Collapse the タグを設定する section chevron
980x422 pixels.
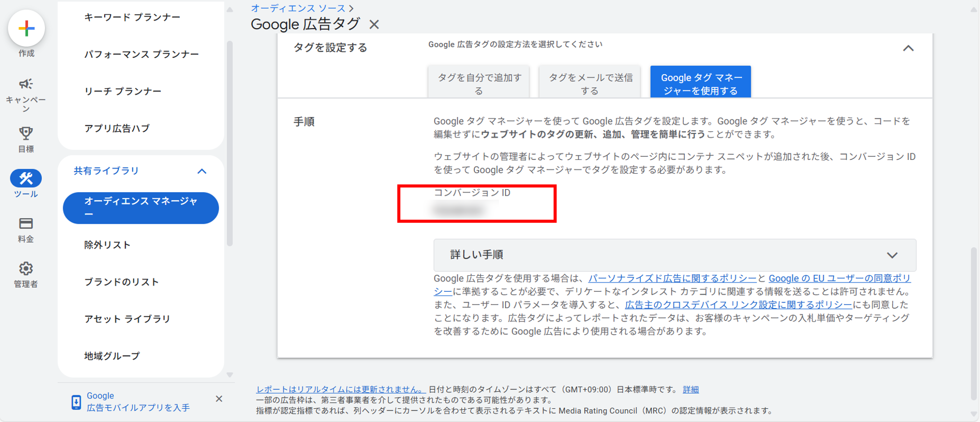[x=908, y=49]
